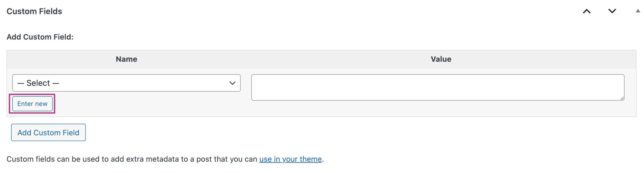
Task: Click the word "Fields" in panel title
Action: (x=51, y=11)
